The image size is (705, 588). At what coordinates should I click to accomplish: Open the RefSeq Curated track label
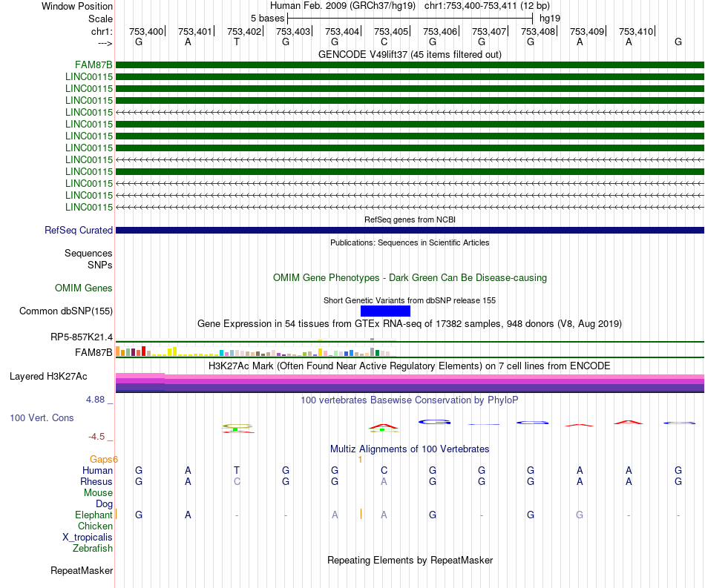point(78,230)
